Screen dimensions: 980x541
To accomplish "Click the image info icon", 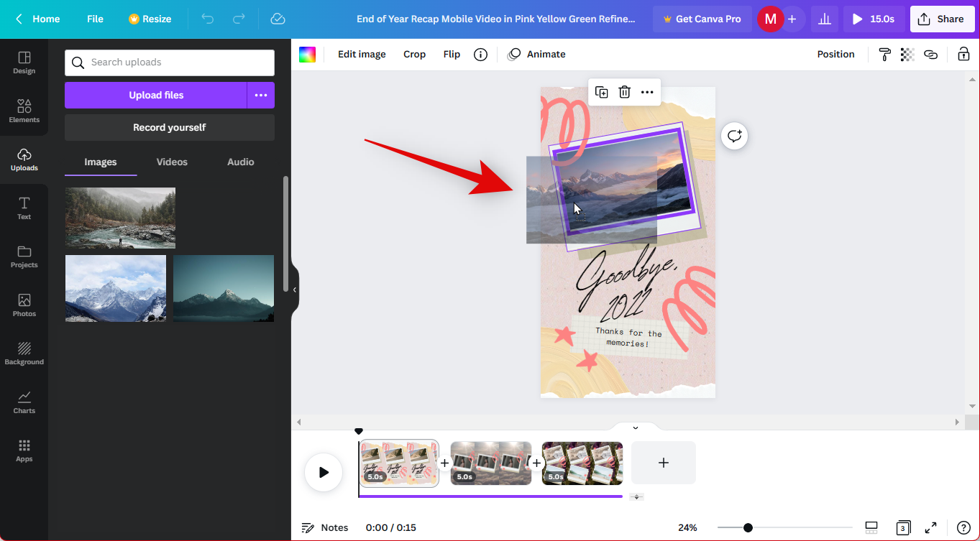I will [481, 55].
